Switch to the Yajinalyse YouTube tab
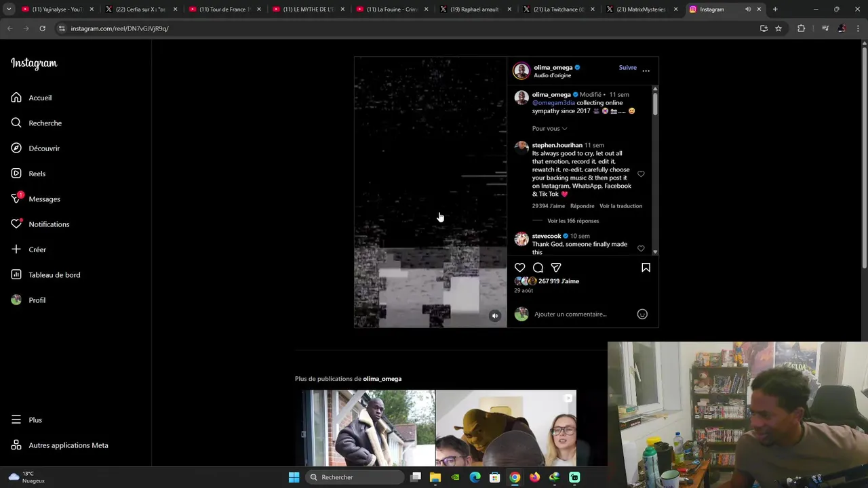The height and width of the screenshot is (488, 868). coord(57,9)
